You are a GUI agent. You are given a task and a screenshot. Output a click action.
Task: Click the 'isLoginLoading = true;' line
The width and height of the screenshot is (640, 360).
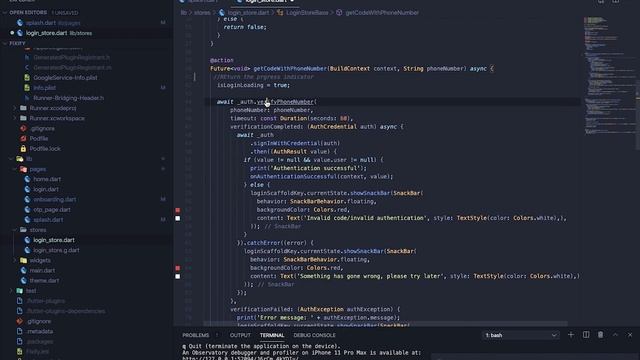[x=253, y=85]
